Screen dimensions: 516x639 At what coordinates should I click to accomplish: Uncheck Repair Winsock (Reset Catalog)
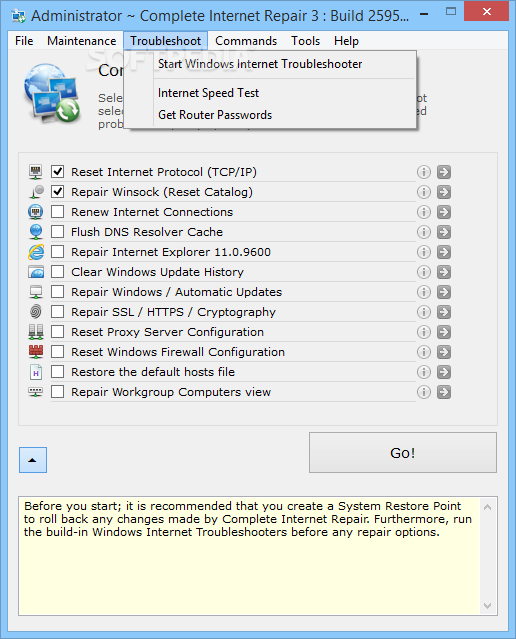(57, 192)
